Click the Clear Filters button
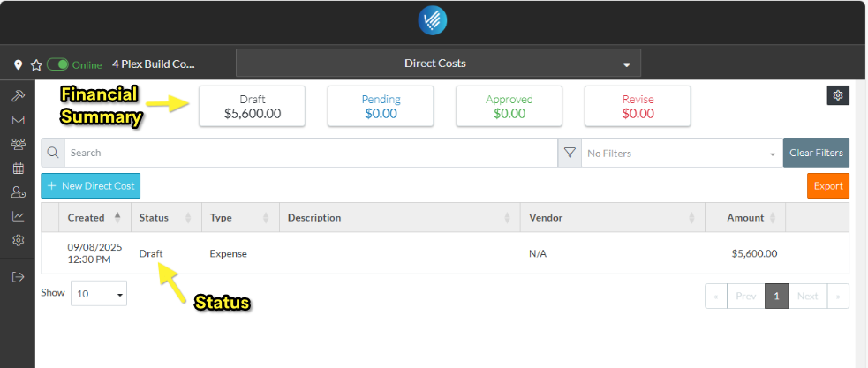 point(816,153)
